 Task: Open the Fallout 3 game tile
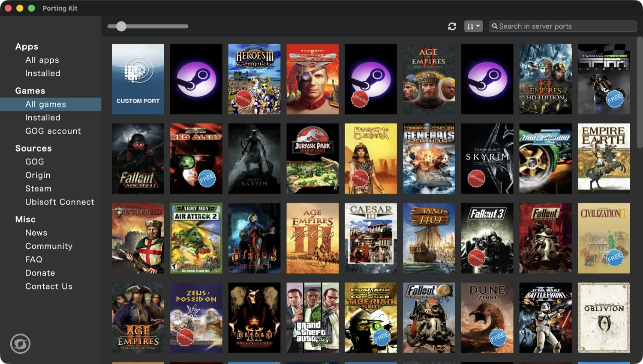487,238
